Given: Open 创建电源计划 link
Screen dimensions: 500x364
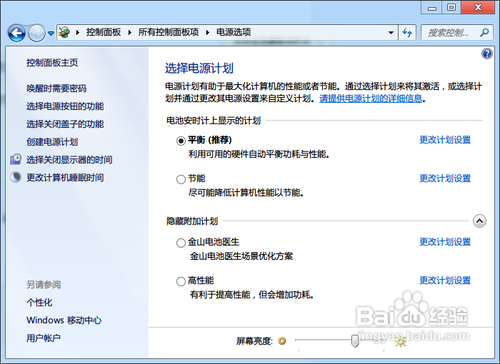Looking at the screenshot, I should (52, 142).
